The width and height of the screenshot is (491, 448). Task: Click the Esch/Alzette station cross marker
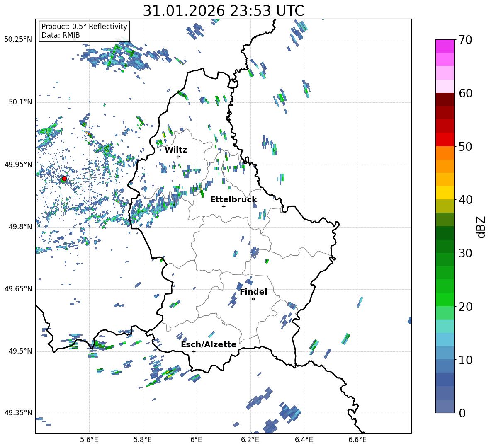coord(194,351)
